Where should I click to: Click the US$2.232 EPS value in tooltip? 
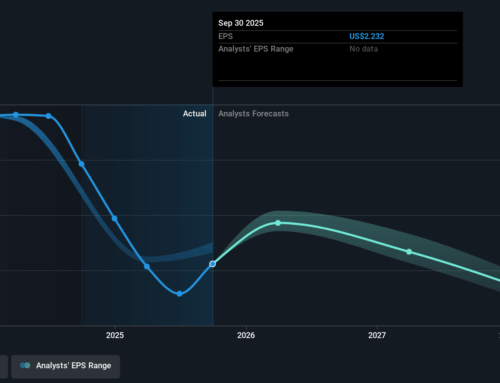367,36
